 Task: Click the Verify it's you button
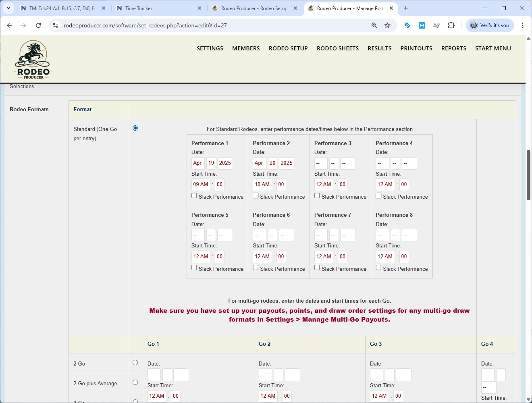tap(490, 25)
